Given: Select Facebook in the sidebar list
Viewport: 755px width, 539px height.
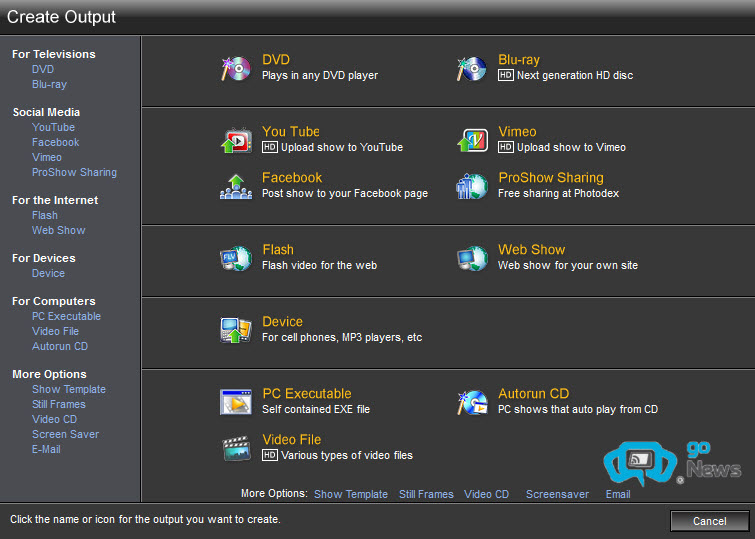Looking at the screenshot, I should click(x=55, y=142).
